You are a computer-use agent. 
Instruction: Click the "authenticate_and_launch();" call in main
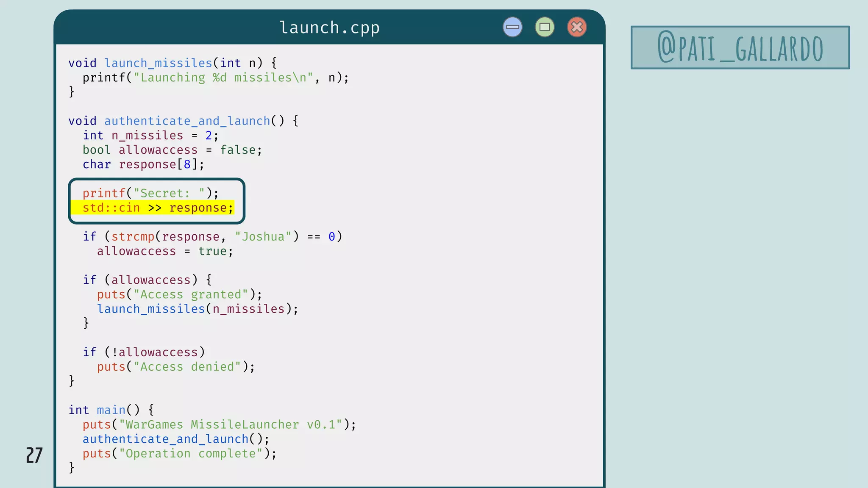click(x=176, y=439)
